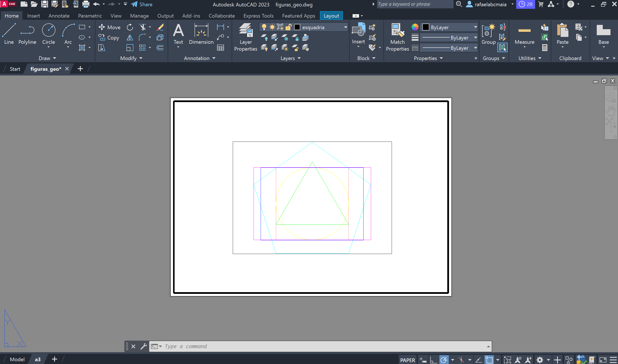The height and width of the screenshot is (364, 618).
Task: Open the ByLayer color dropdown
Action: coord(475,27)
